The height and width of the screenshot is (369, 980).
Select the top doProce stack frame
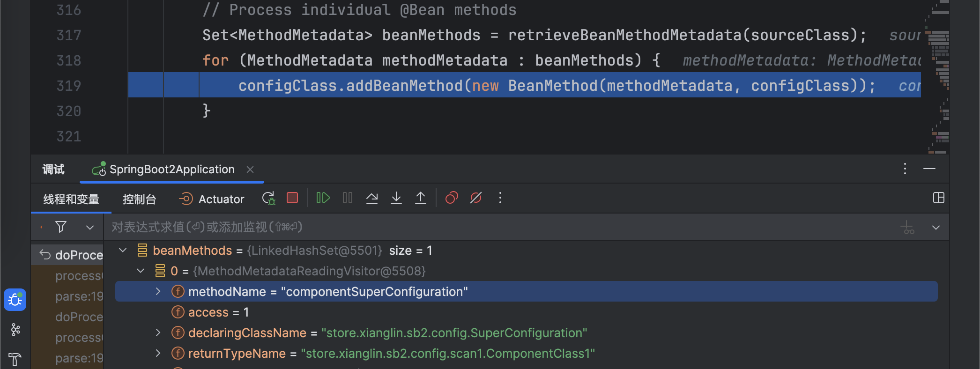[67, 255]
